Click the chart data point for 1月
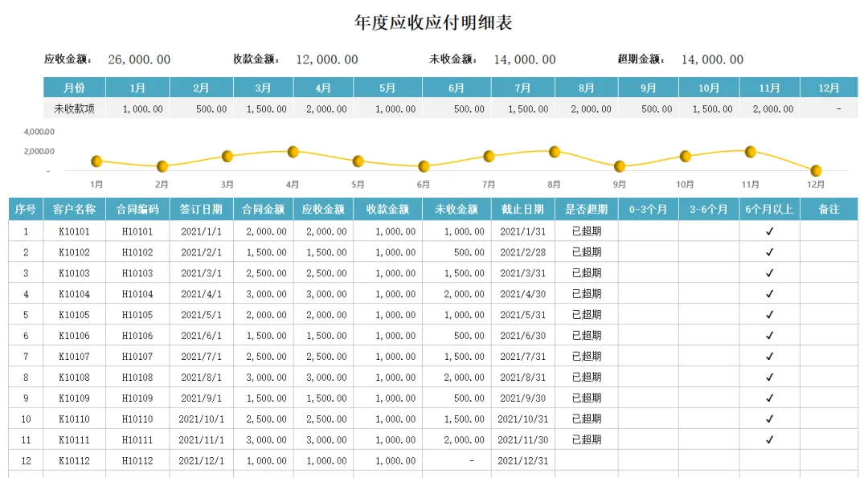The height and width of the screenshot is (478, 868). point(97,161)
